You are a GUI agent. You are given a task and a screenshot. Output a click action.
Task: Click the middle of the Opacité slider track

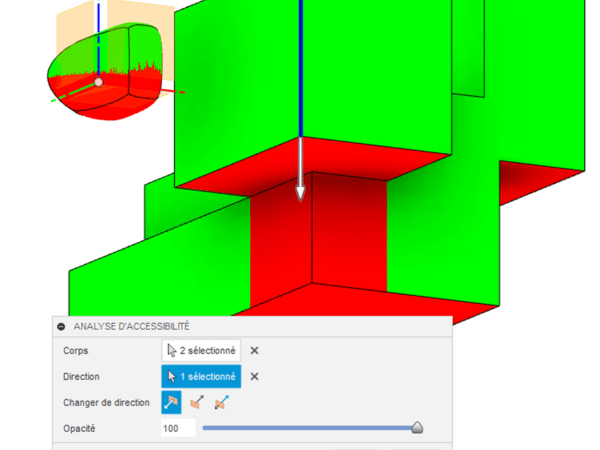click(308, 428)
